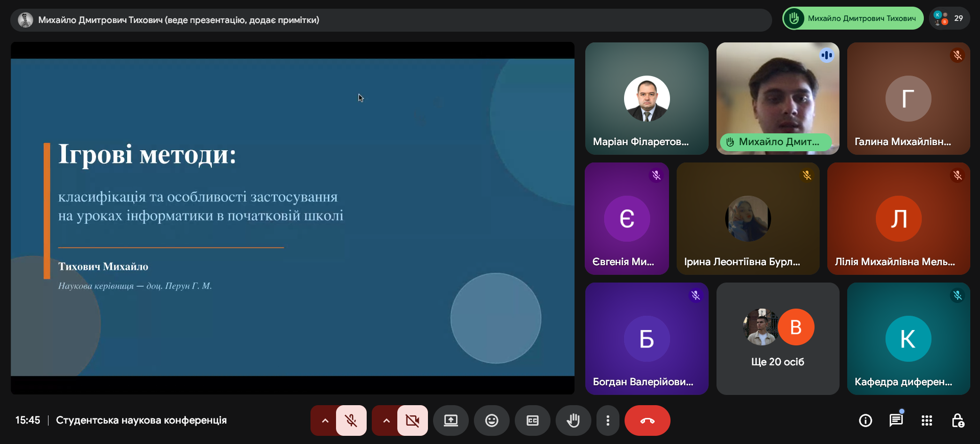Screen dimensions: 980x444
Task: Click muted mic icon on Галина tile
Action: coord(958,55)
